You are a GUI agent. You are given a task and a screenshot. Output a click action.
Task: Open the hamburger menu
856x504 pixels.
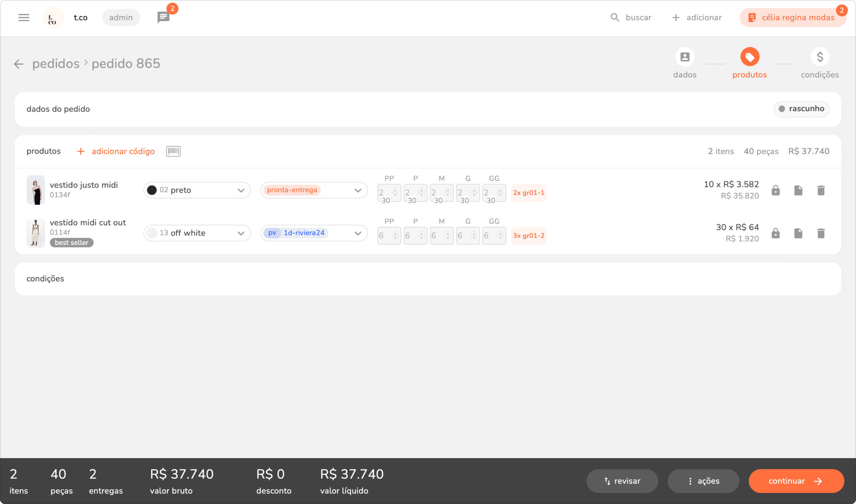24,17
